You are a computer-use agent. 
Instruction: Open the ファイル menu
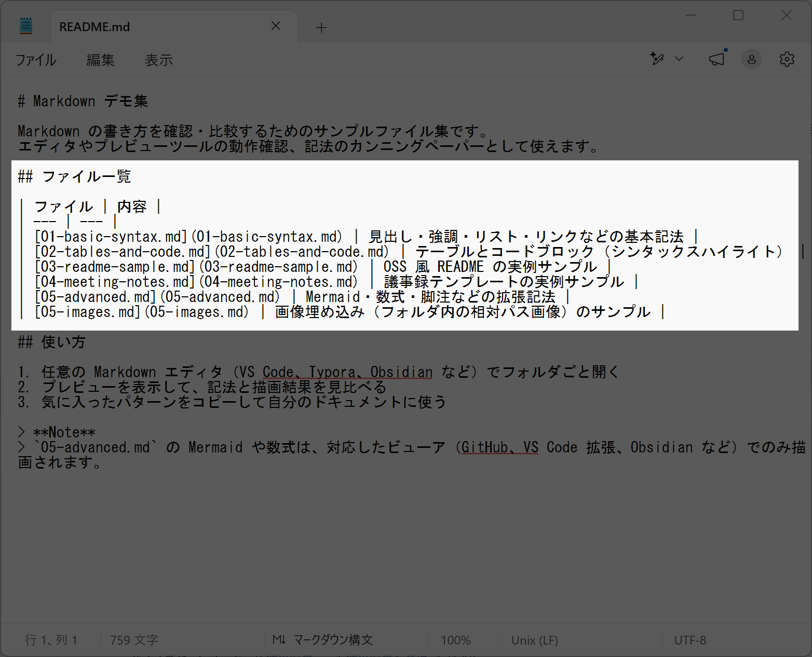[35, 60]
